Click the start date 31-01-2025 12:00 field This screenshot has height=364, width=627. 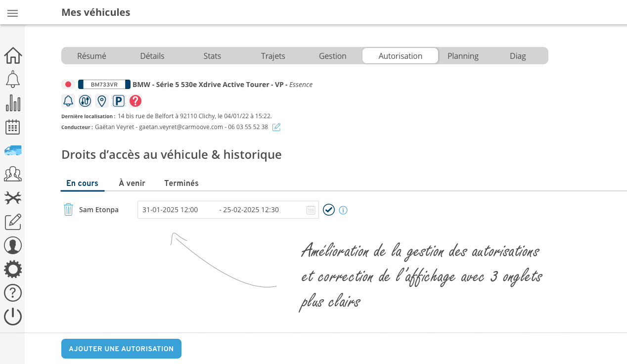point(170,210)
